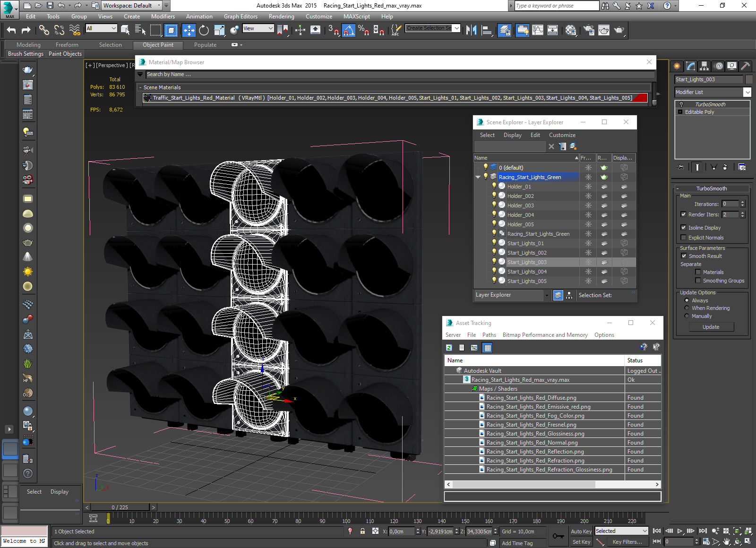Click the Auto Key button
Viewport: 756px width, 548px height.
pos(581,531)
